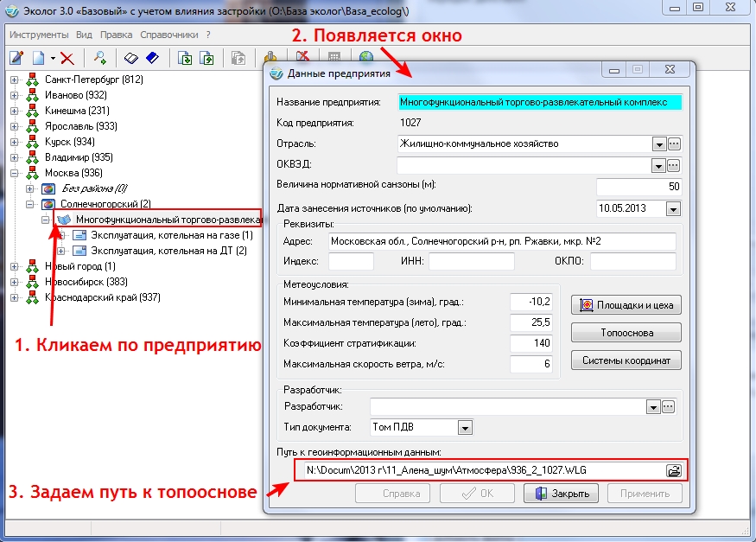Click the Адрес input field

click(x=491, y=240)
